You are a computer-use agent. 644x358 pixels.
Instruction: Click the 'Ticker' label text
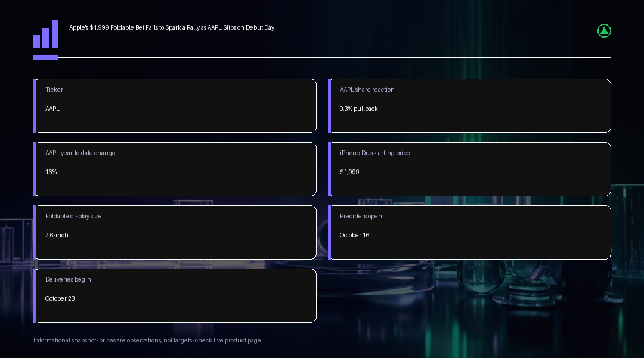coord(54,89)
